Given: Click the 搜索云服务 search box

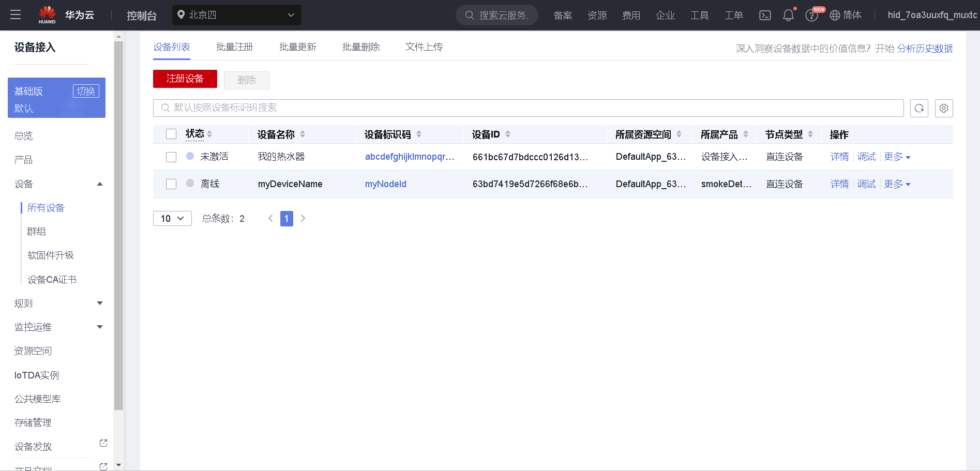Looking at the screenshot, I should coord(497,15).
